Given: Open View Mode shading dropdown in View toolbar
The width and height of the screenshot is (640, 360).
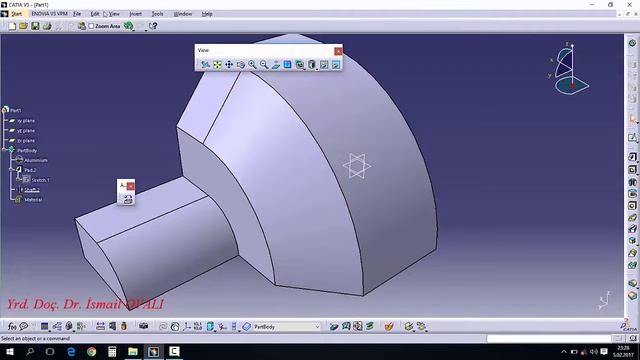Looking at the screenshot, I should pyautogui.click(x=312, y=64).
